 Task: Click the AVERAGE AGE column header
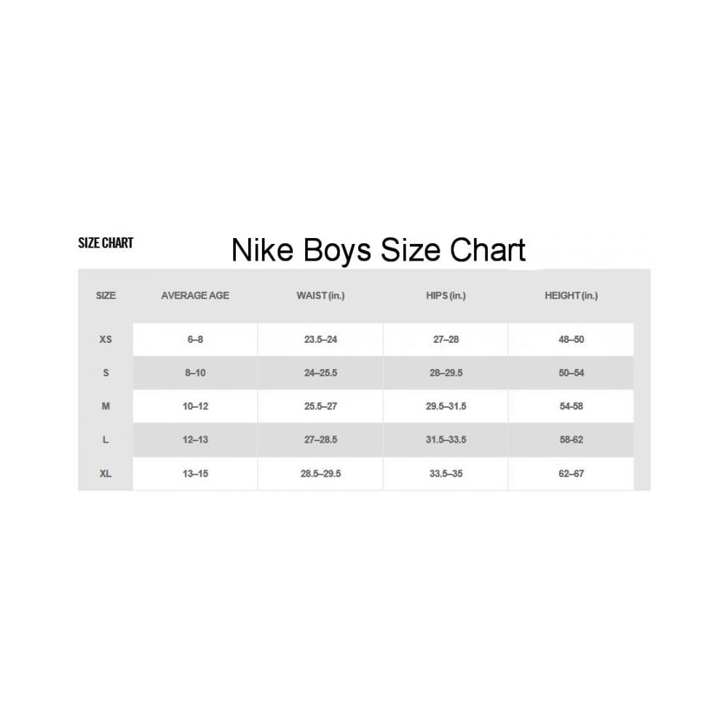pyautogui.click(x=195, y=296)
